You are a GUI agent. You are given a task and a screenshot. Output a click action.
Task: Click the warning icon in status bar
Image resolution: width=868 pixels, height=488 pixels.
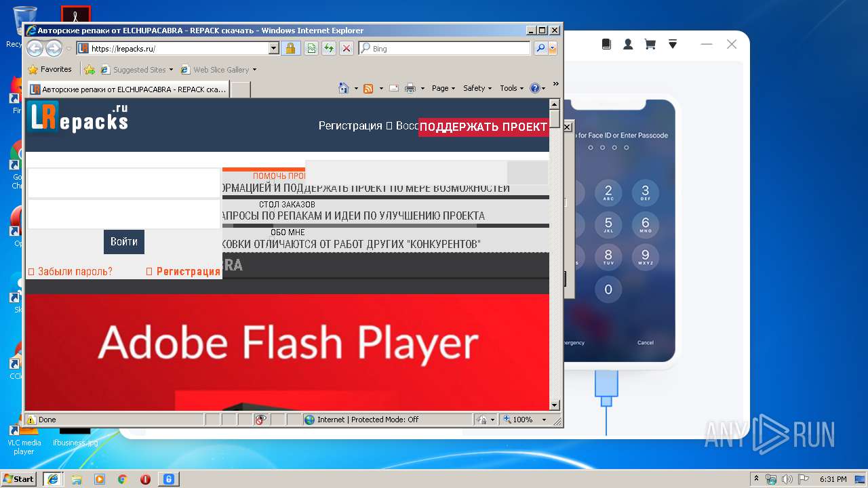31,420
